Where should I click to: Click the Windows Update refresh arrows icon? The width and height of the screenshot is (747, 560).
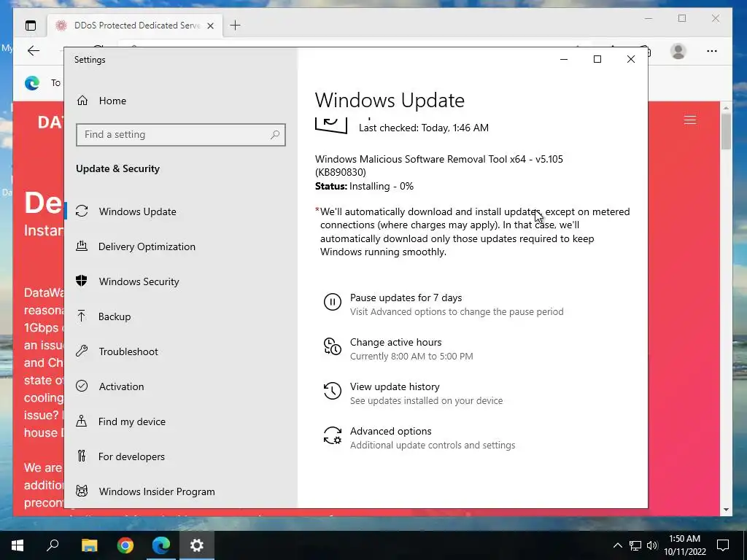click(82, 211)
